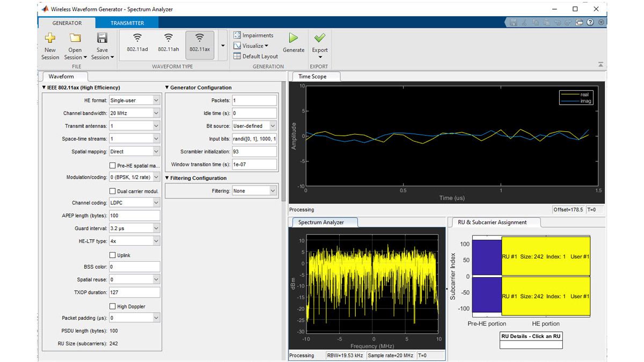
Task: Click the APEP length input field
Action: click(x=134, y=216)
